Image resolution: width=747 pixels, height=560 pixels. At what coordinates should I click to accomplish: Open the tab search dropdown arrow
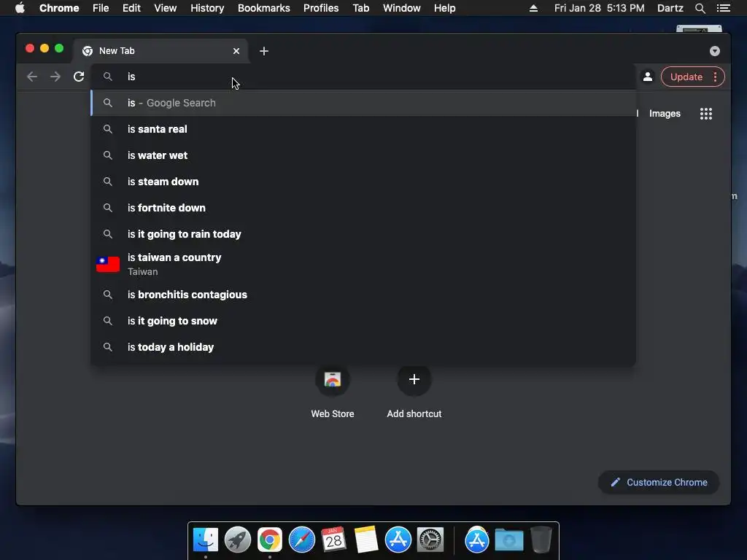pyautogui.click(x=715, y=51)
